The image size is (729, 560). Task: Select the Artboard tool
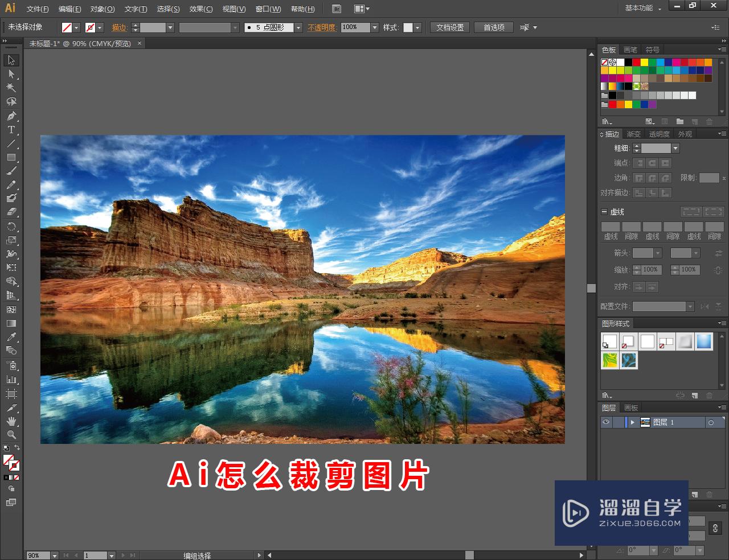click(11, 394)
